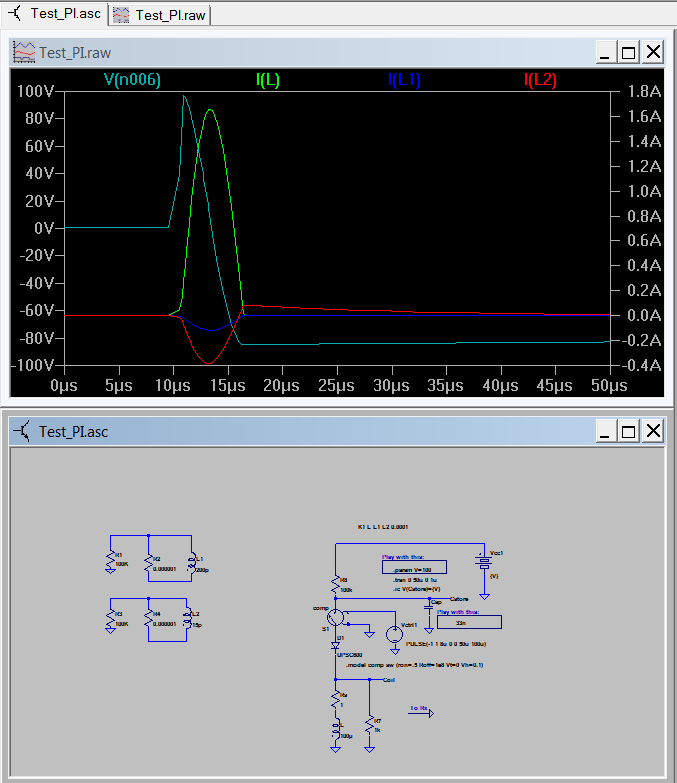Click the 50µs label on time axis
This screenshot has width=677, height=783.
(x=609, y=386)
